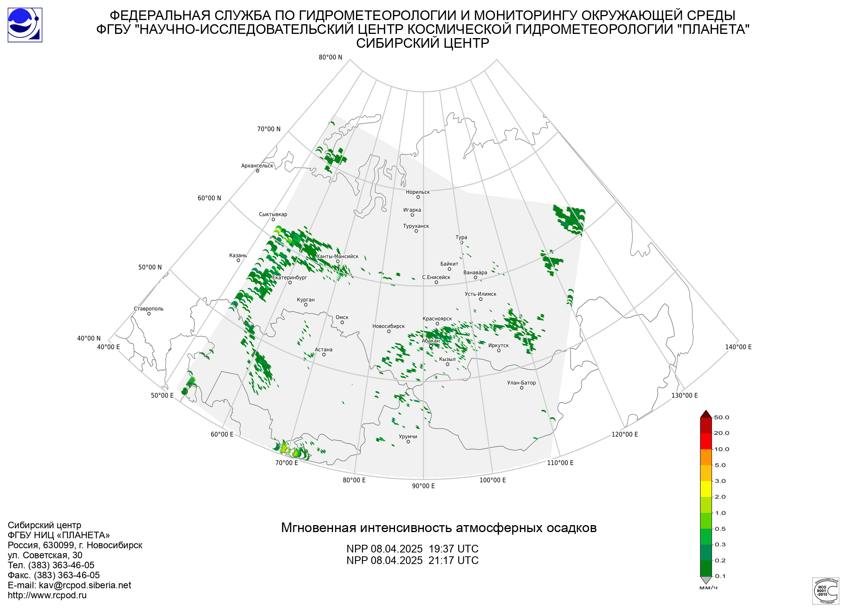Click the Байкит city label
The image size is (847, 616).
pyautogui.click(x=449, y=264)
